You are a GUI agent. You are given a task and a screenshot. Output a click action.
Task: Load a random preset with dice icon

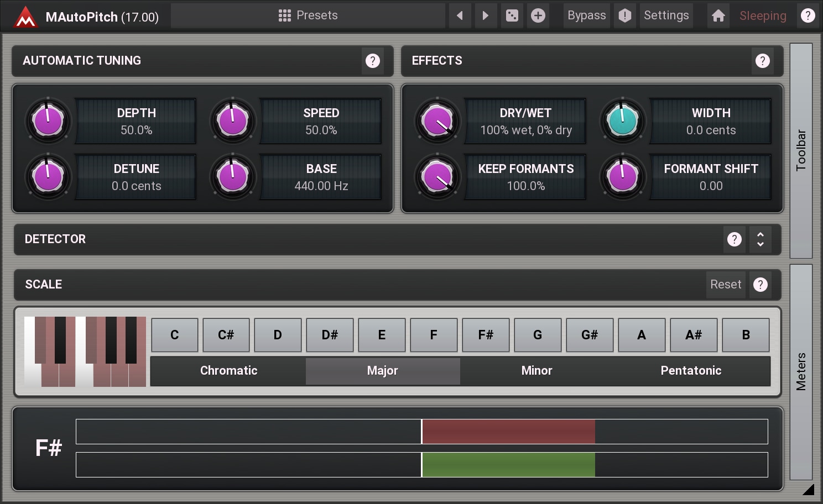(512, 15)
